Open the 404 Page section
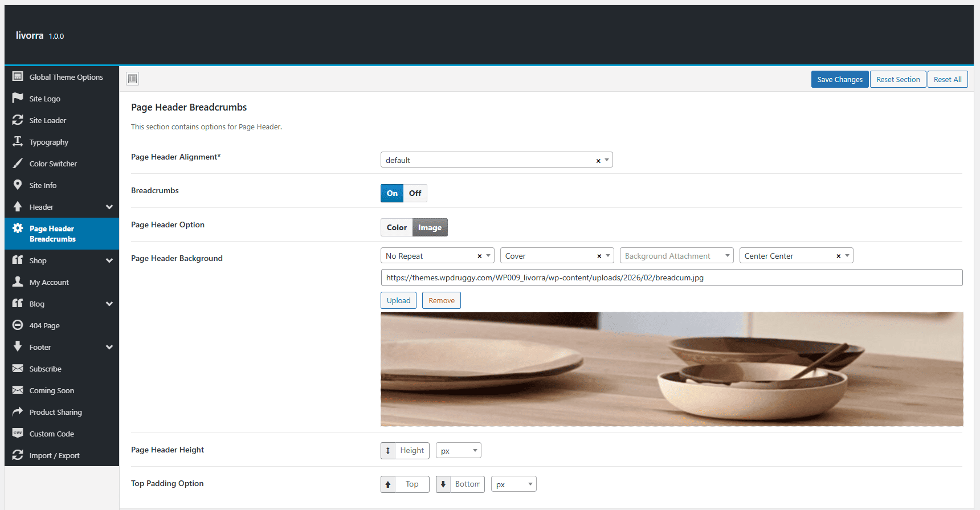Viewport: 980px width, 510px height. [x=62, y=325]
